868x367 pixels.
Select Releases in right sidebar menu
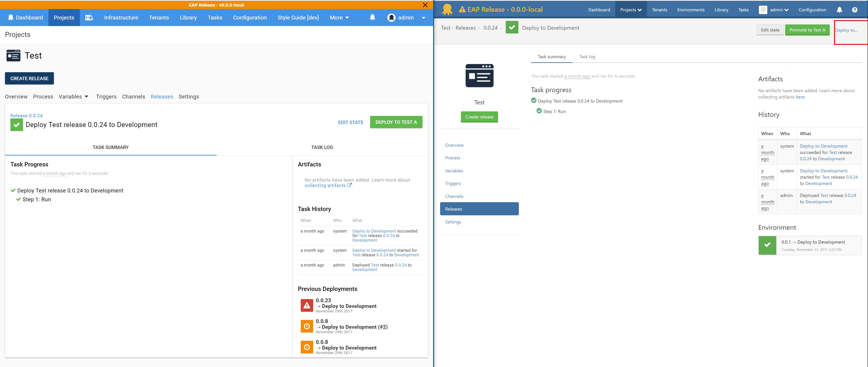(479, 209)
